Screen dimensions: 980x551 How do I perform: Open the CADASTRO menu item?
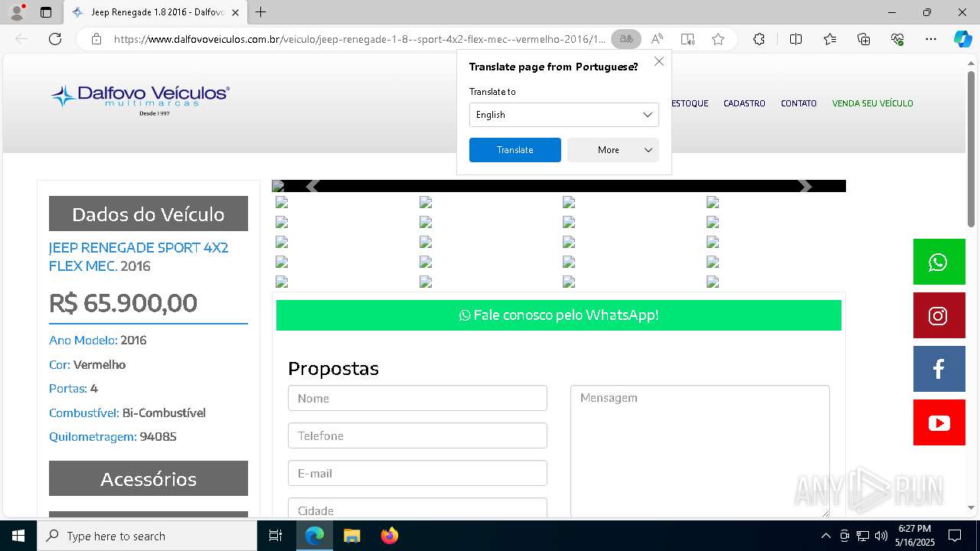tap(744, 103)
